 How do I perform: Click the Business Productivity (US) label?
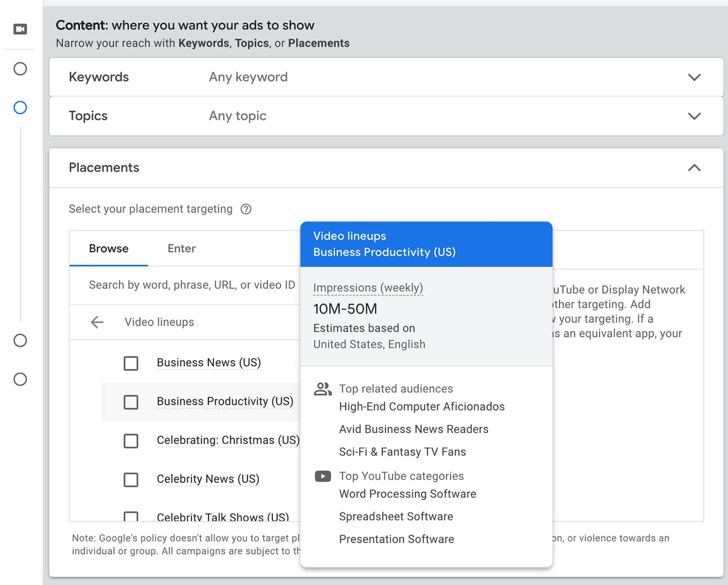tap(225, 401)
